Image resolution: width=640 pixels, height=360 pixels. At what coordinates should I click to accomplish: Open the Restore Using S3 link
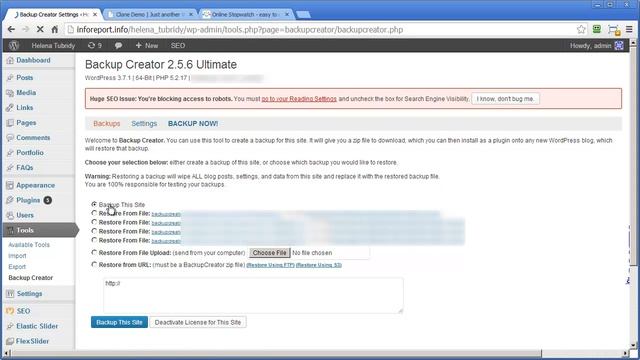[319, 265]
